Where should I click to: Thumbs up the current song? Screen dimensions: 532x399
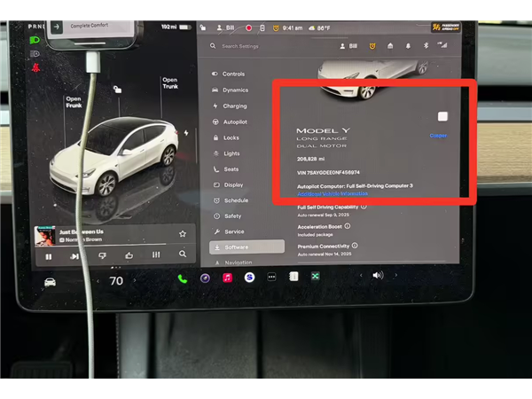click(129, 255)
